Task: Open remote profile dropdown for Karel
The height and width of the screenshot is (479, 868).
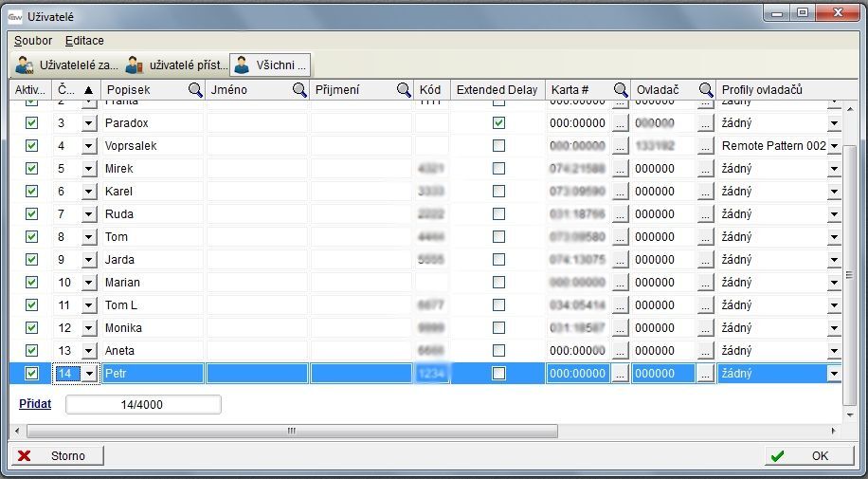Action: coord(834,192)
